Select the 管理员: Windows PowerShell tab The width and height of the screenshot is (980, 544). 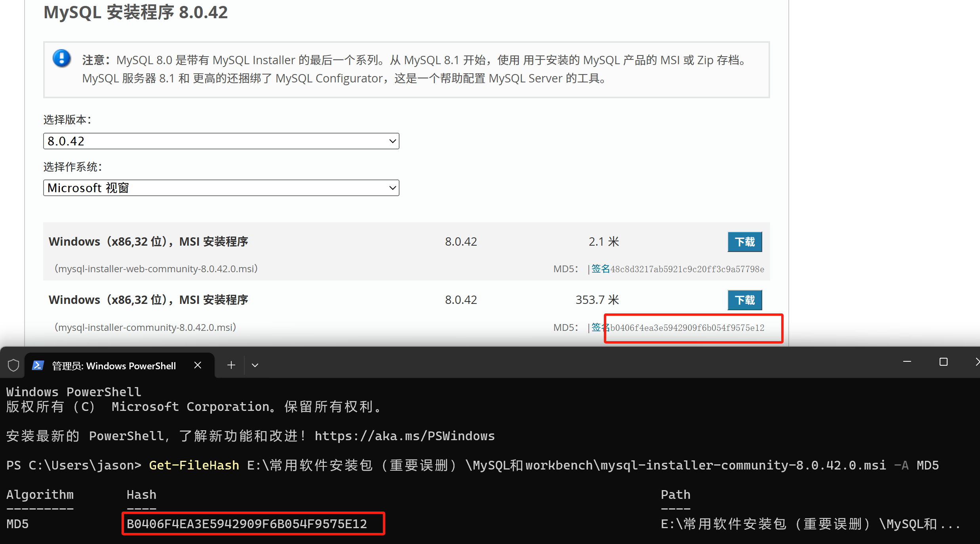point(114,366)
